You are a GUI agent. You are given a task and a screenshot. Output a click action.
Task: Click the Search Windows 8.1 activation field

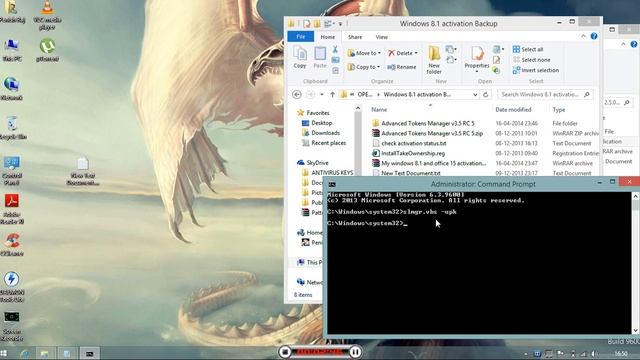[x=545, y=94]
